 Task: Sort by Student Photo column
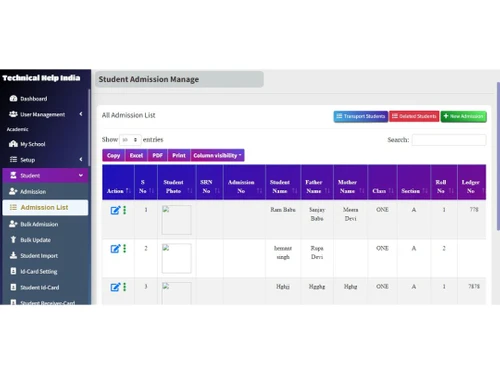click(177, 183)
